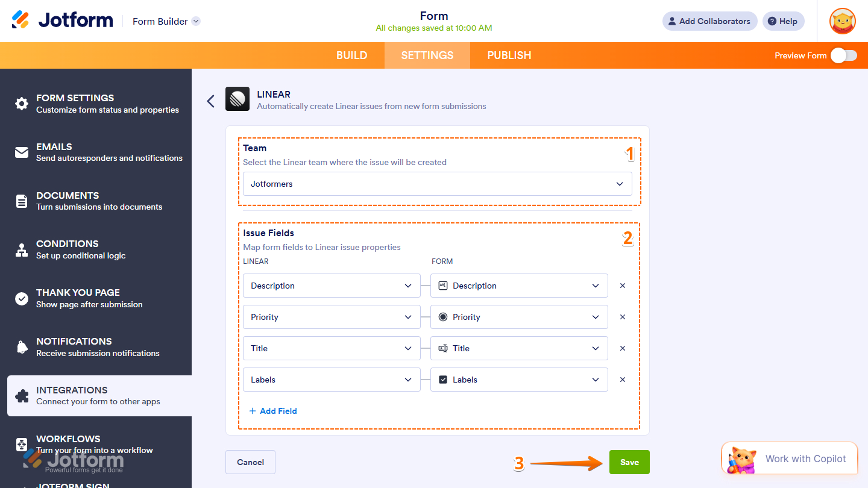Open the Priority form field dropdown
Viewport: 868px width, 488px height.
518,317
